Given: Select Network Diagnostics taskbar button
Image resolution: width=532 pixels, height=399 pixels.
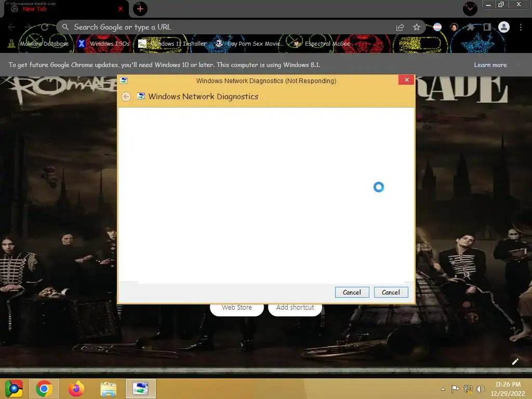Looking at the screenshot, I should (141, 389).
